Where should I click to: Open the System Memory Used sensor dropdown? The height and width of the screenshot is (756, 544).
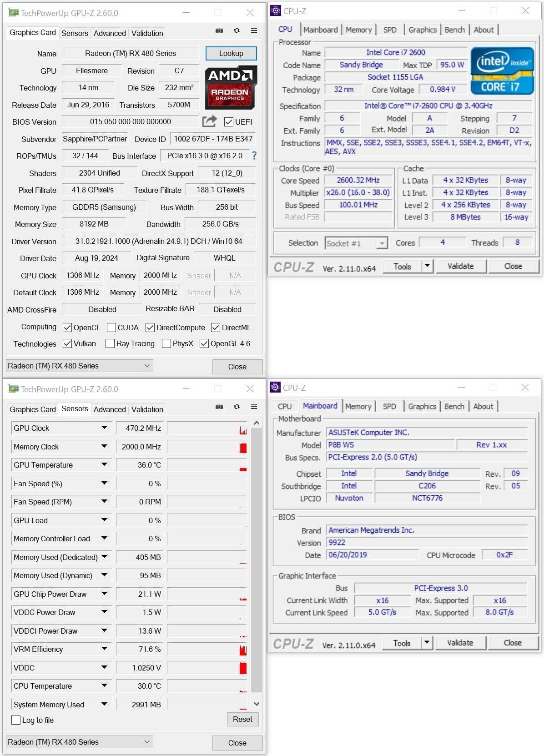pos(104,704)
